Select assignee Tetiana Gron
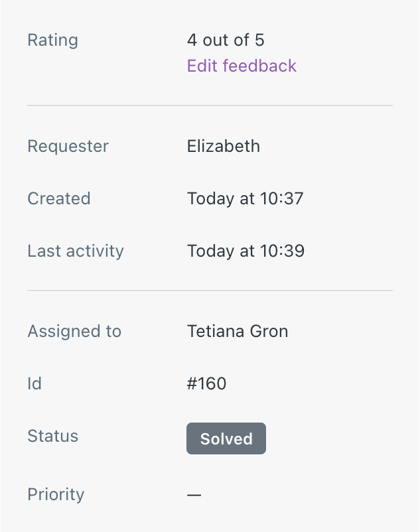 [238, 331]
